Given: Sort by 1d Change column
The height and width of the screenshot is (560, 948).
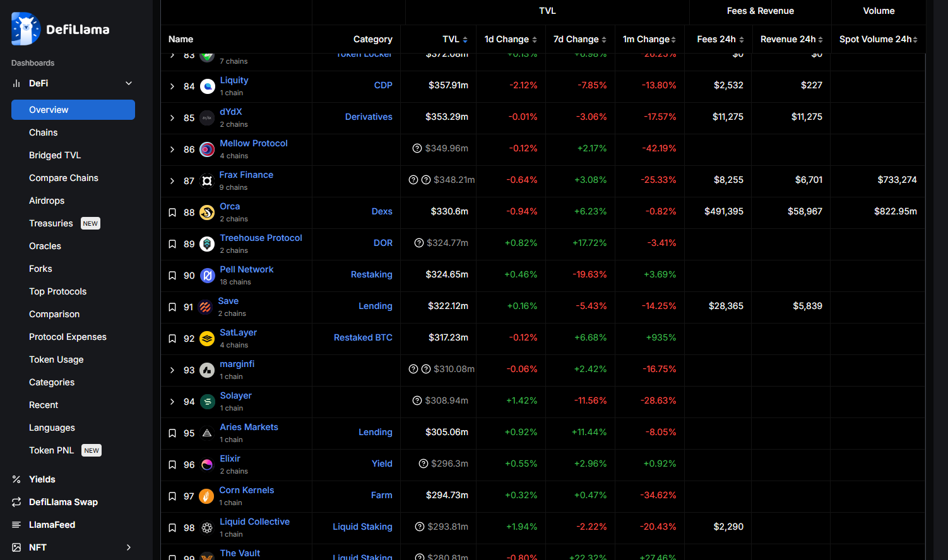Looking at the screenshot, I should pos(511,39).
